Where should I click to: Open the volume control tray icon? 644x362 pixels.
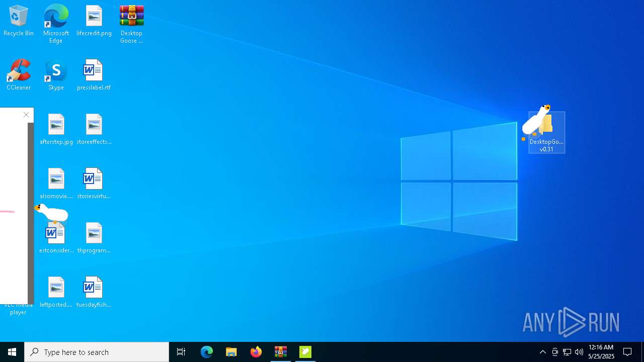click(579, 352)
